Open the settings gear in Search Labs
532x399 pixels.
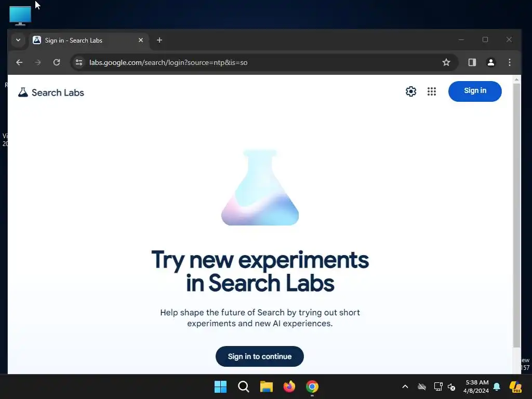pyautogui.click(x=411, y=91)
